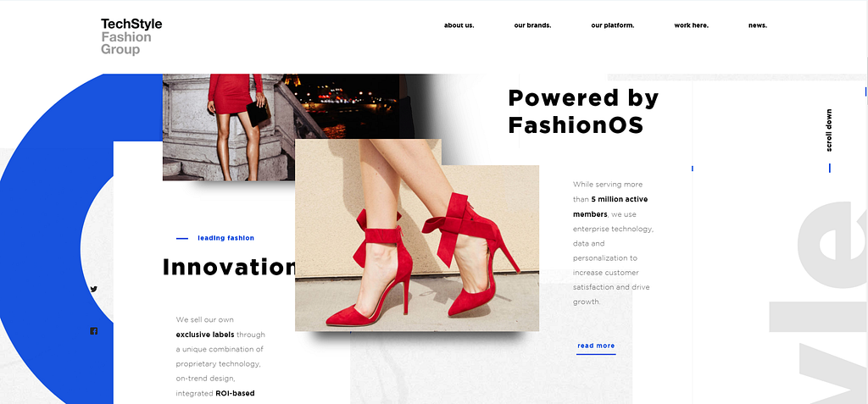Click the "5 million active members" text
Screen dimensions: 868x404
coord(610,207)
